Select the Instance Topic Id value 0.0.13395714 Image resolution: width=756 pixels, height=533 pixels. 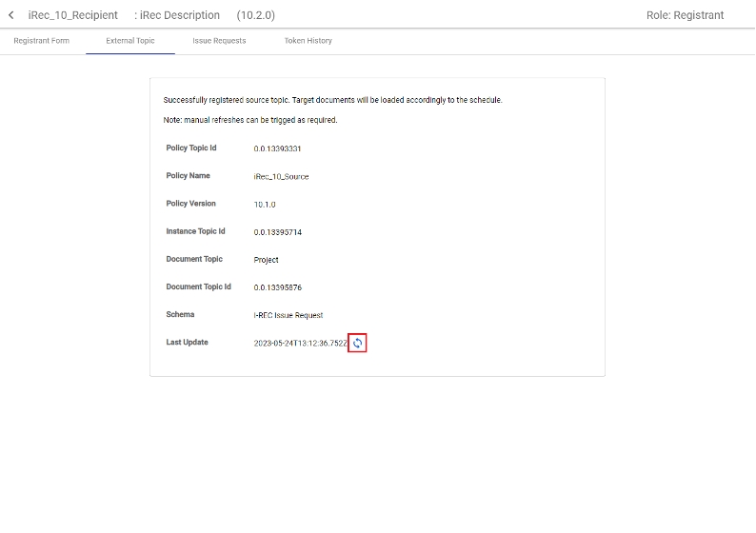click(x=277, y=232)
